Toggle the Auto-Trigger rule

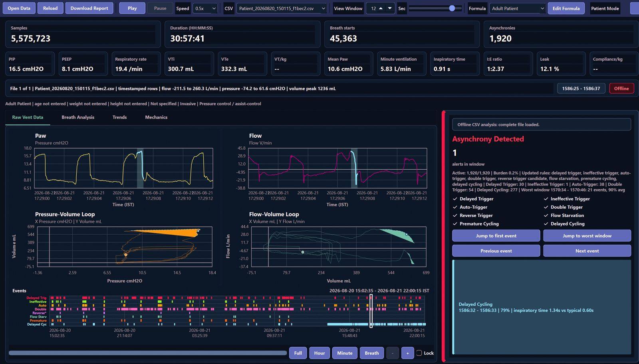(470, 207)
